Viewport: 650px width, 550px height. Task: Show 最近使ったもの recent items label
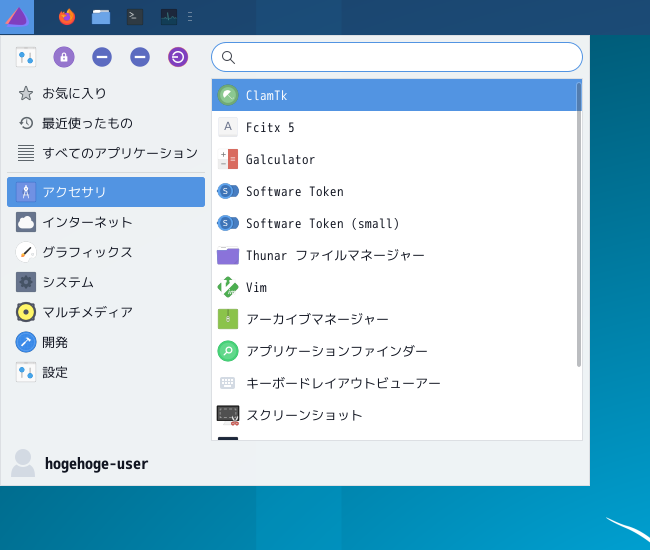click(87, 123)
